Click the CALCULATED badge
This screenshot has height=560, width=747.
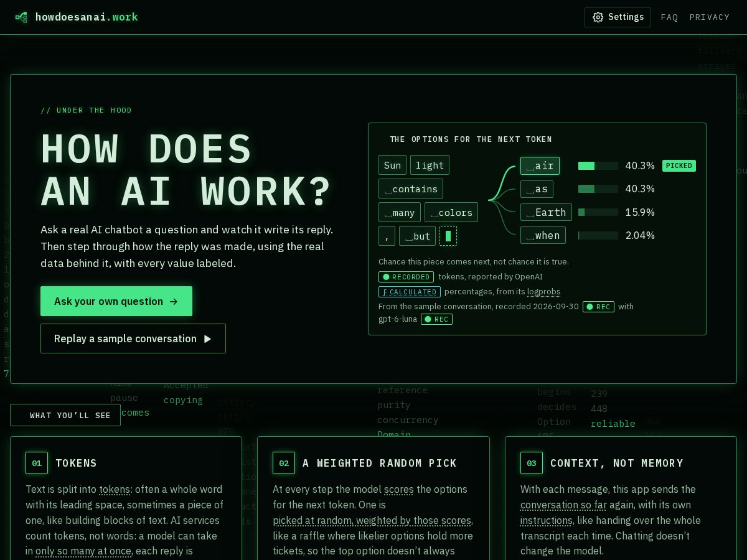click(409, 292)
